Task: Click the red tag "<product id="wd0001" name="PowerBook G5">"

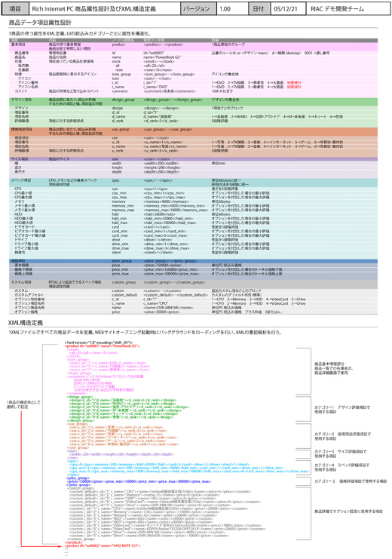Action: [x=102, y=346]
